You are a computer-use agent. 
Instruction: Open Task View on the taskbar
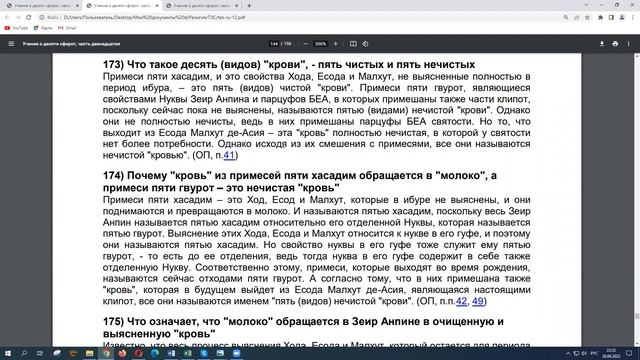coord(40,353)
